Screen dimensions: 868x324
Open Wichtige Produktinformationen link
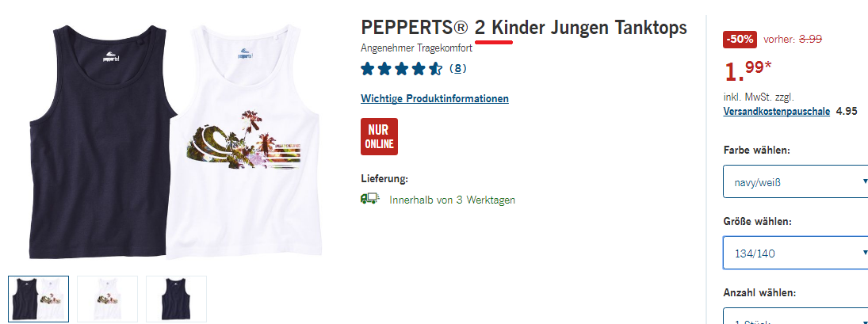434,99
